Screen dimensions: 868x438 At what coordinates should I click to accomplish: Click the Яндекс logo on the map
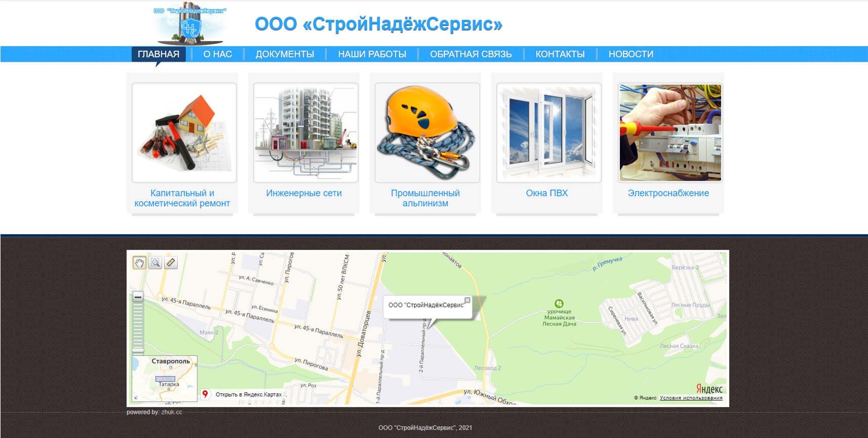tap(709, 389)
